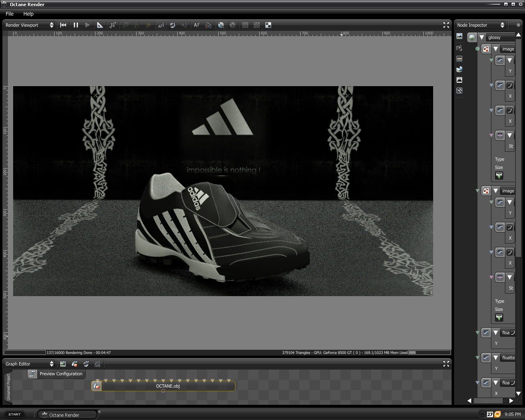This screenshot has height=420, width=525.
Task: Collapse the second image texture node
Action: click(495, 191)
